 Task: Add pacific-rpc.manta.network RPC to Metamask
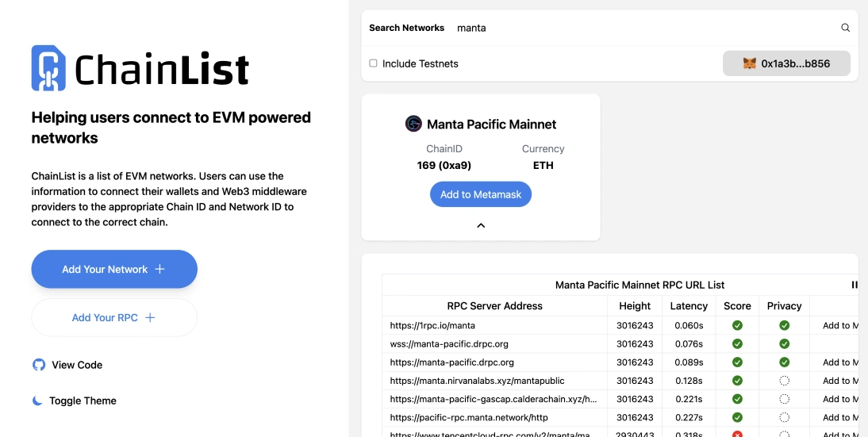[x=840, y=417]
